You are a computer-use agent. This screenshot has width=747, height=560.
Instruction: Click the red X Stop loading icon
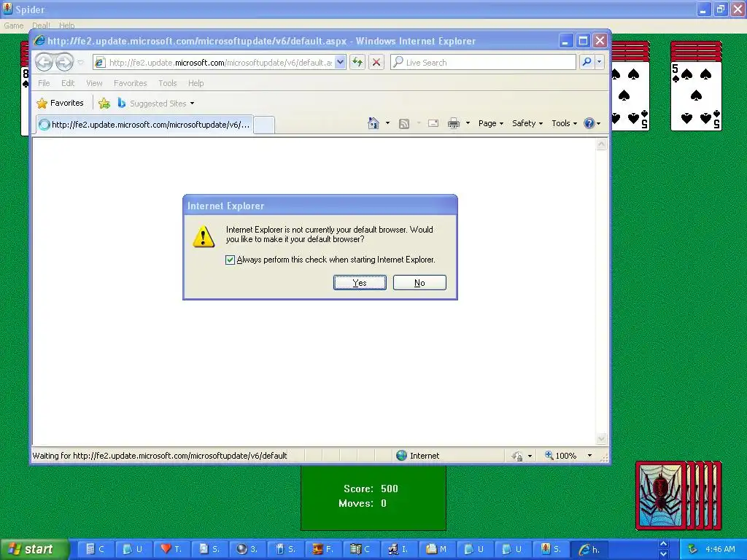tap(376, 62)
